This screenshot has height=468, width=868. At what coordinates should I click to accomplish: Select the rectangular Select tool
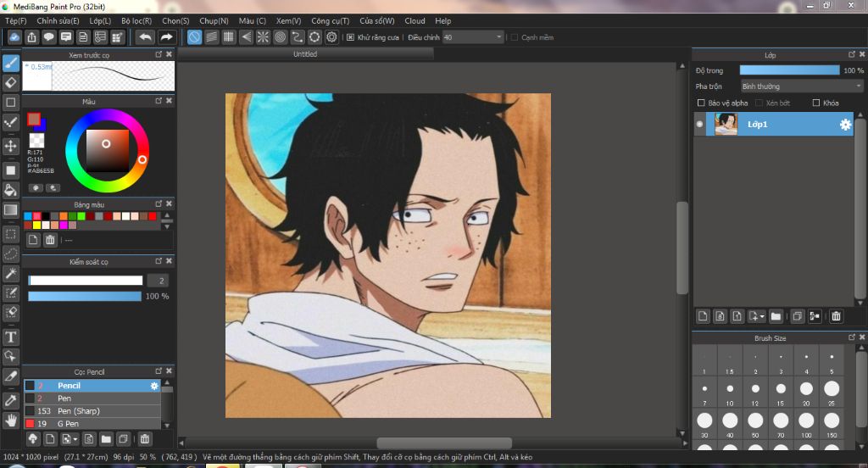pyautogui.click(x=10, y=234)
